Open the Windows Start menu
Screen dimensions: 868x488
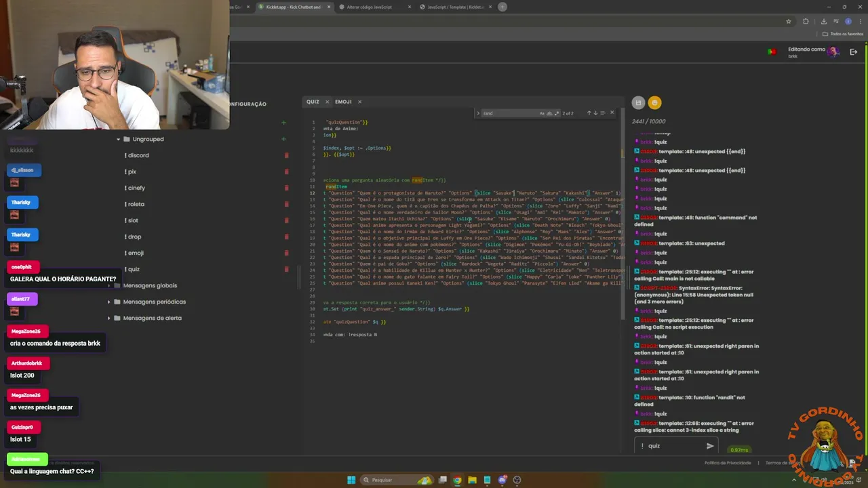click(351, 480)
